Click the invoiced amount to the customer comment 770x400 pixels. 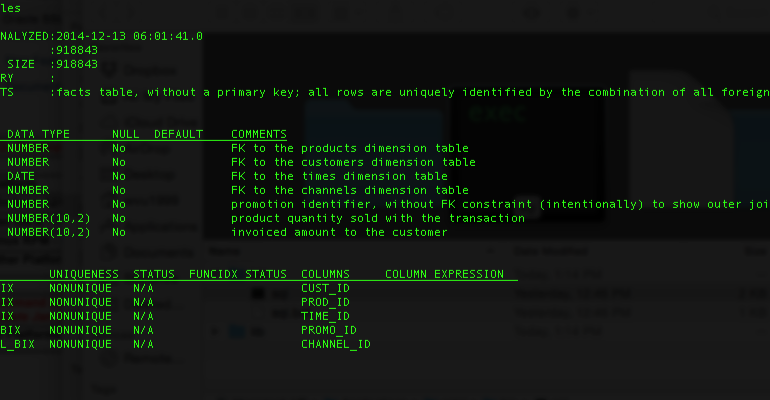[x=338, y=232]
